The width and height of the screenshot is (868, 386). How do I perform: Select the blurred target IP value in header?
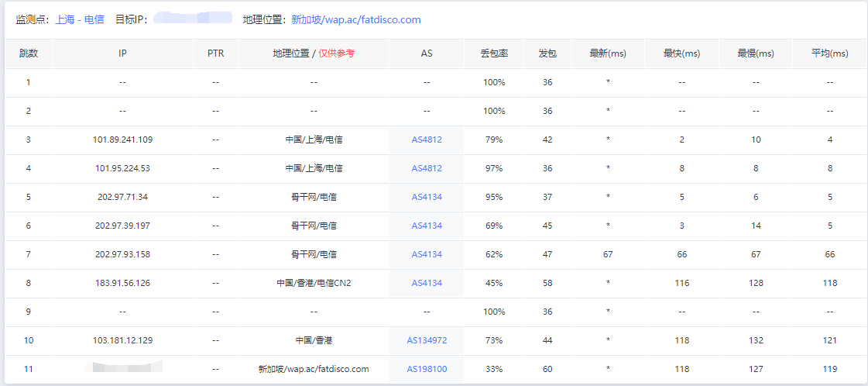coord(193,17)
